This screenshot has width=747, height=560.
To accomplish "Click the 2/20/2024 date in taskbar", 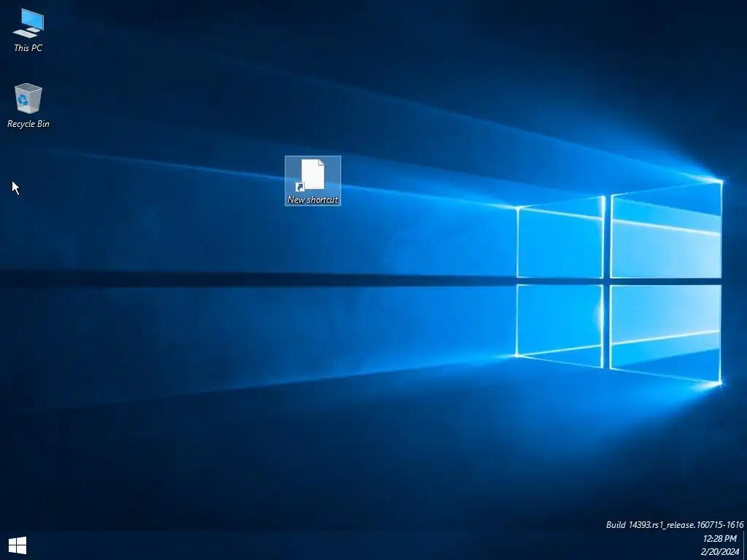I will click(719, 552).
